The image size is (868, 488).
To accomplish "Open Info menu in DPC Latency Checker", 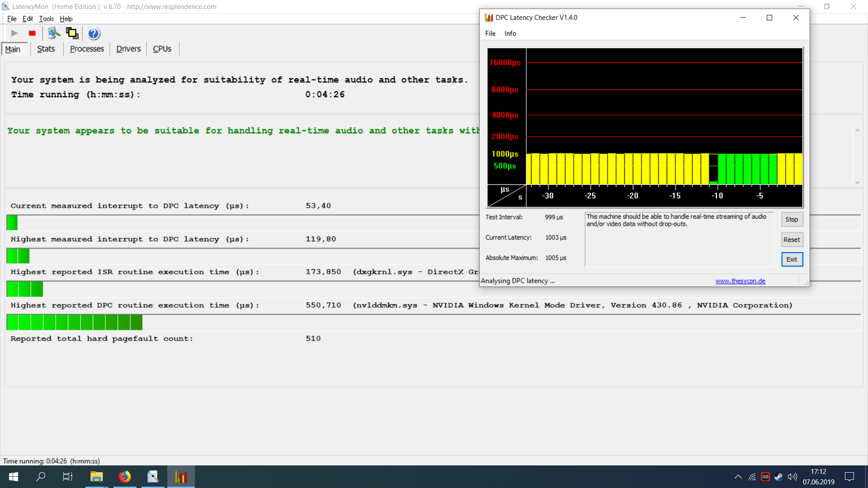I will (510, 33).
